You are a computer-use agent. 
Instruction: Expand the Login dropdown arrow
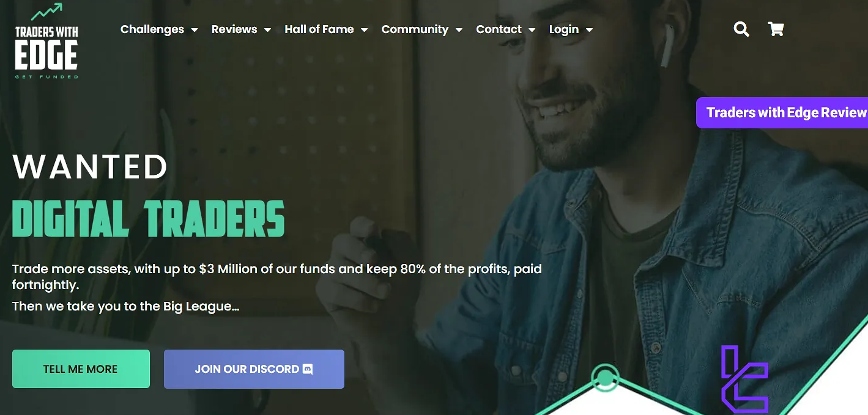[589, 30]
